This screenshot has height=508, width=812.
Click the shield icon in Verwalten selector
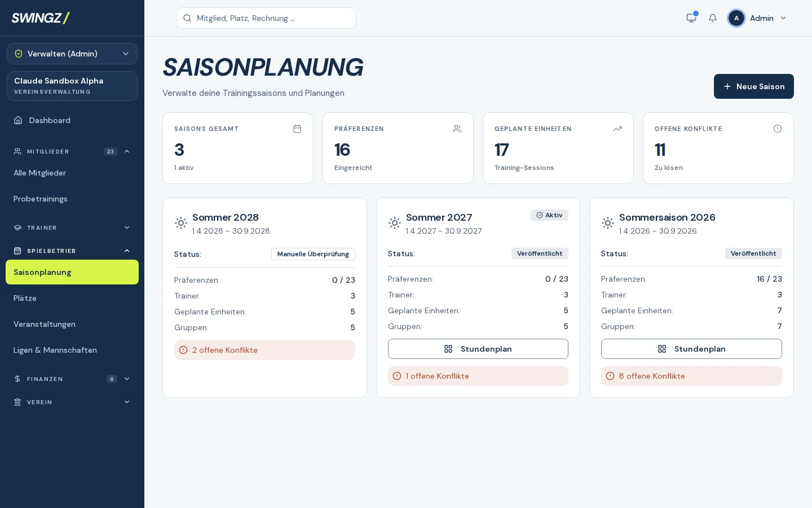pyautogui.click(x=19, y=54)
